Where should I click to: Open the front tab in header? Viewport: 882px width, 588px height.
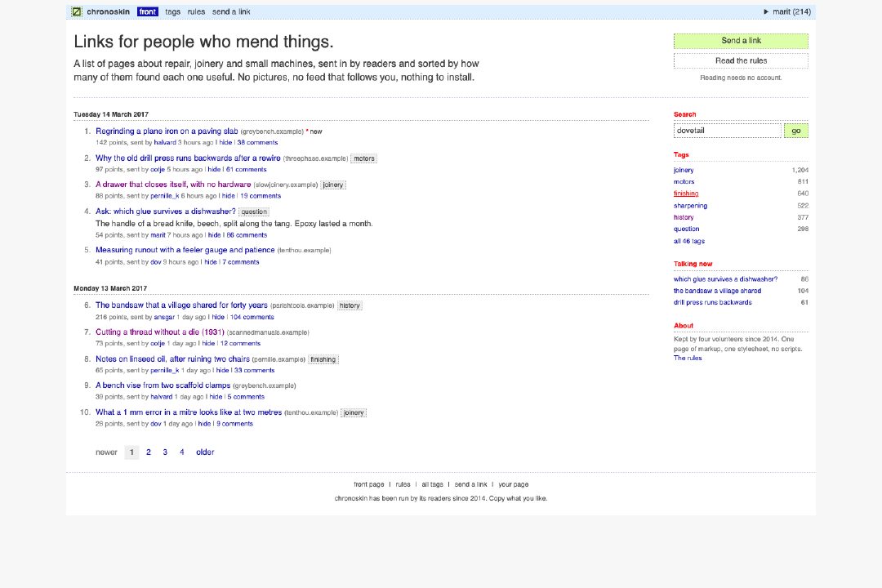tap(147, 11)
